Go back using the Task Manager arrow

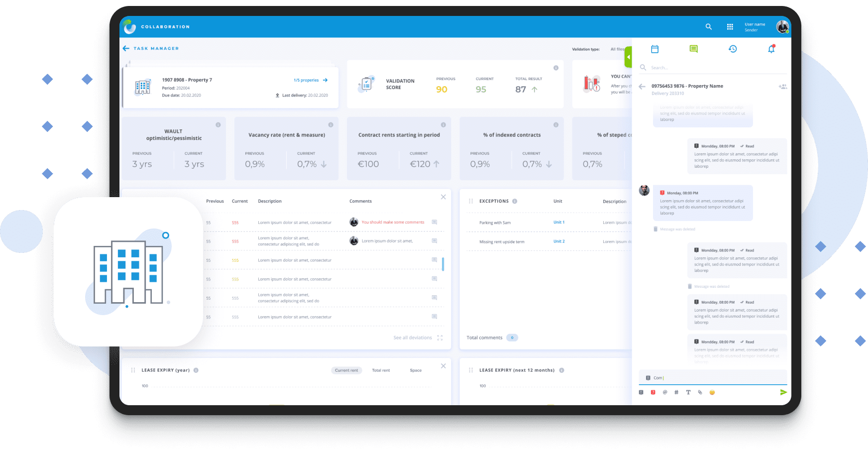tap(126, 48)
